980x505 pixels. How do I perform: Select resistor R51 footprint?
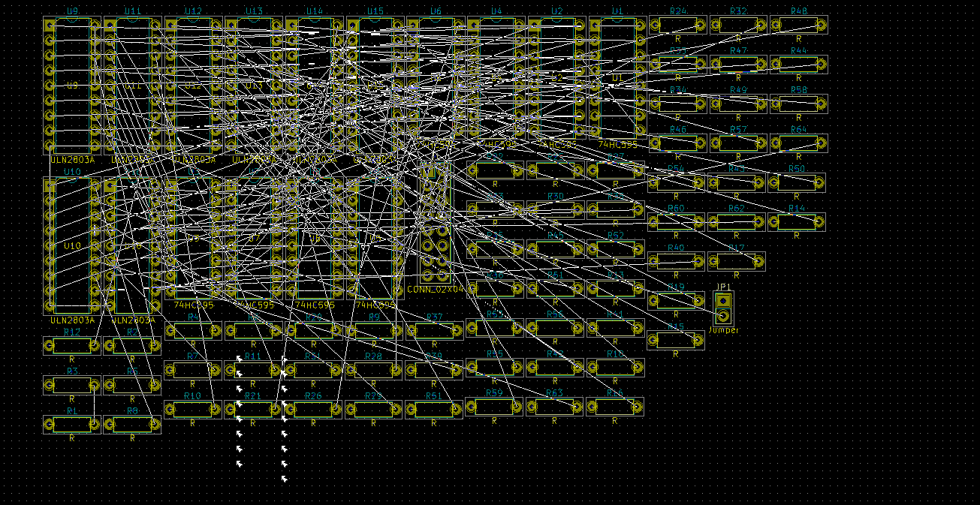click(x=435, y=409)
